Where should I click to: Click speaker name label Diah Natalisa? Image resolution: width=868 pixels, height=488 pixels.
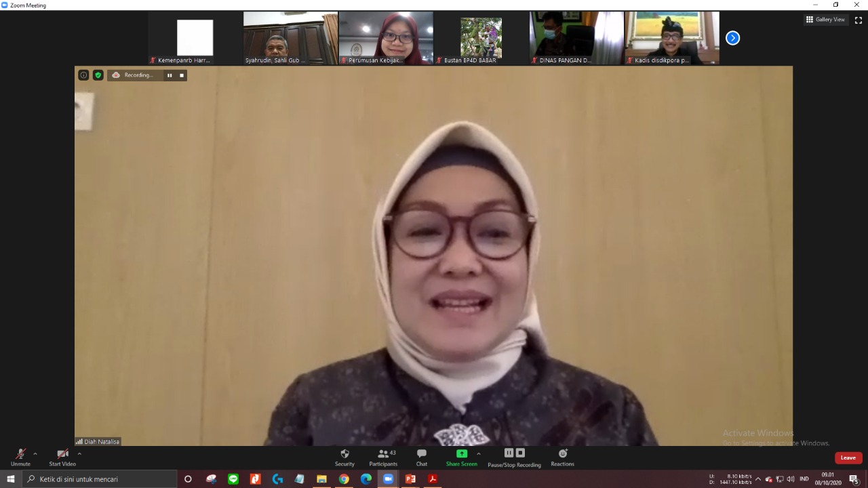(x=102, y=442)
